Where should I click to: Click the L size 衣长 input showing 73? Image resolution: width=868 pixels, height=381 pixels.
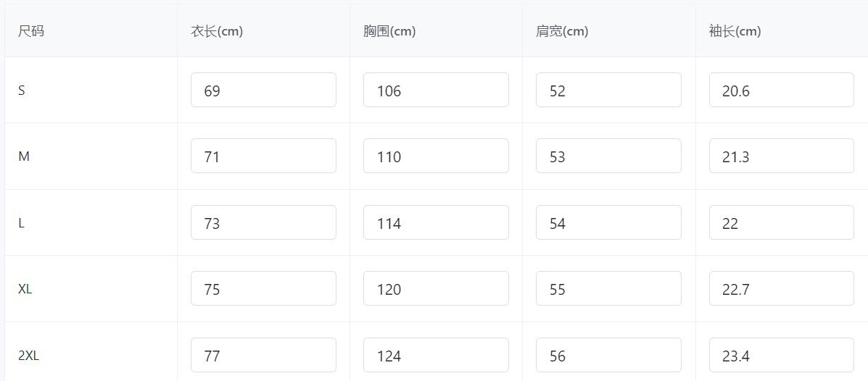(263, 223)
